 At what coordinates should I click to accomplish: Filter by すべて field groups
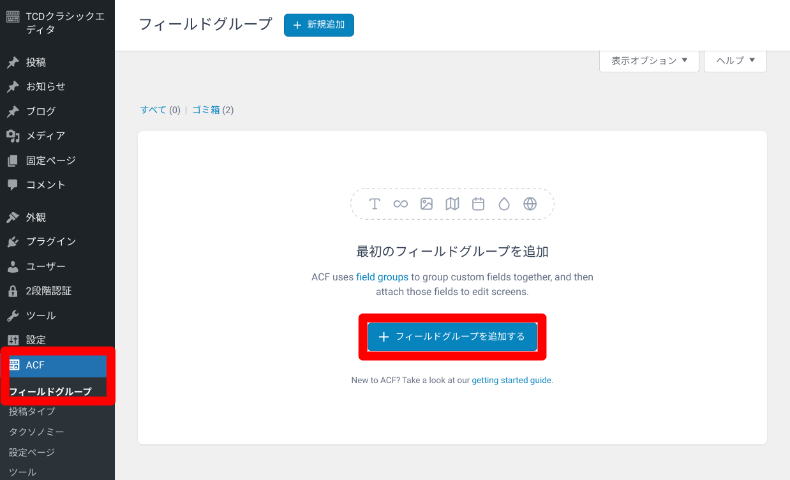[x=153, y=110]
